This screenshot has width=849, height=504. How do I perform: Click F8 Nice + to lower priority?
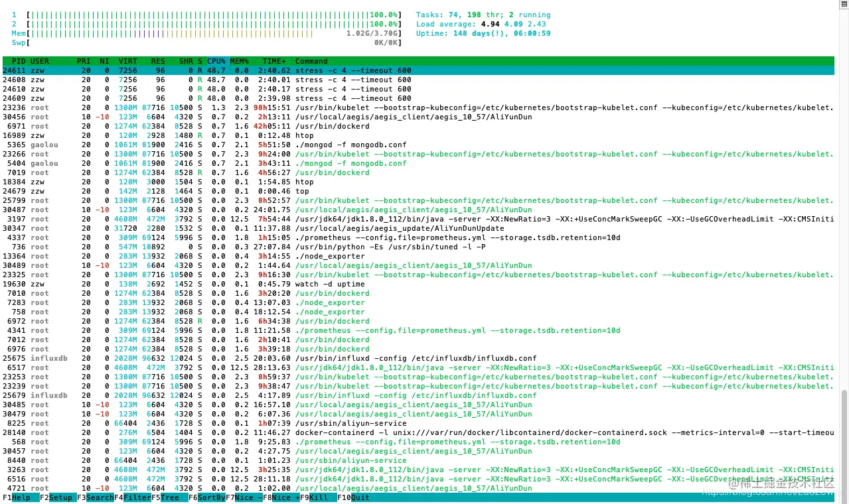pyautogui.click(x=281, y=497)
